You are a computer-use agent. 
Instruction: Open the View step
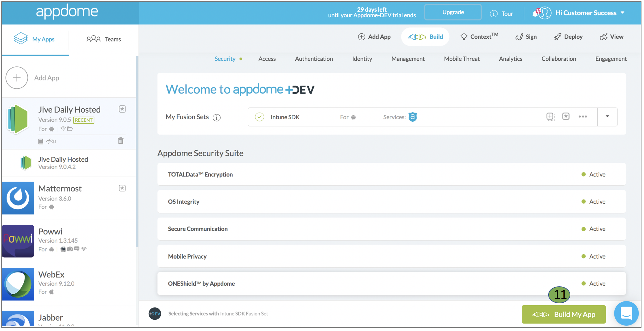tap(611, 37)
